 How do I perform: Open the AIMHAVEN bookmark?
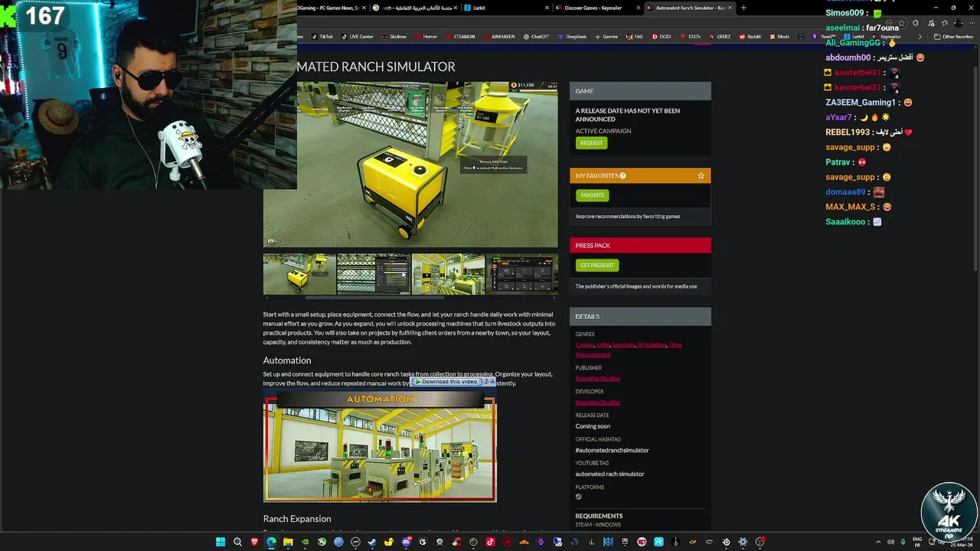tap(498, 37)
